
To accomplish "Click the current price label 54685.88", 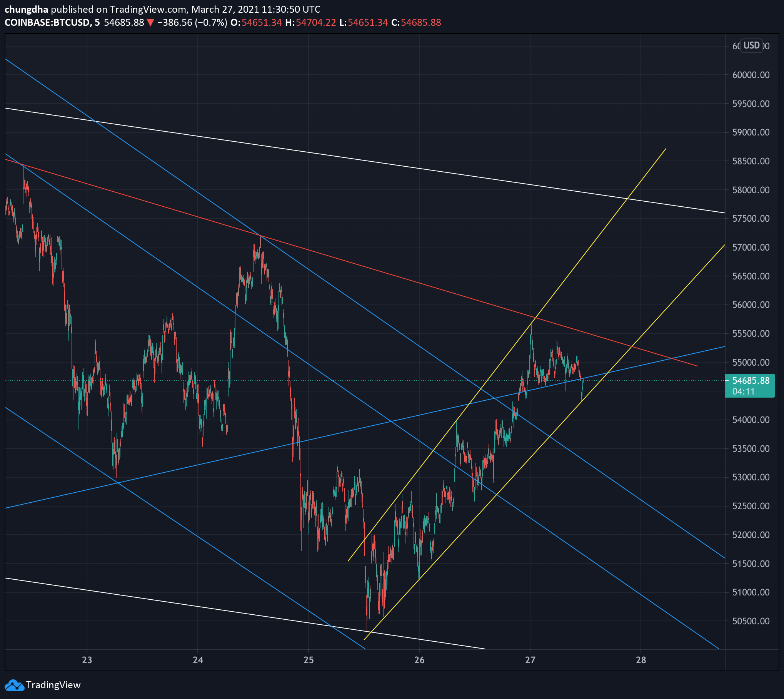I will (751, 381).
